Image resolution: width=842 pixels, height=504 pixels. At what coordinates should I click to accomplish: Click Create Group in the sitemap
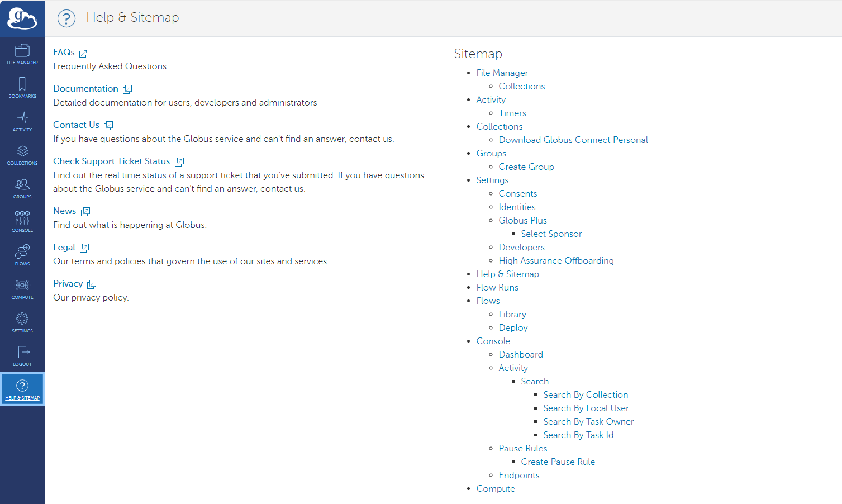pyautogui.click(x=526, y=167)
